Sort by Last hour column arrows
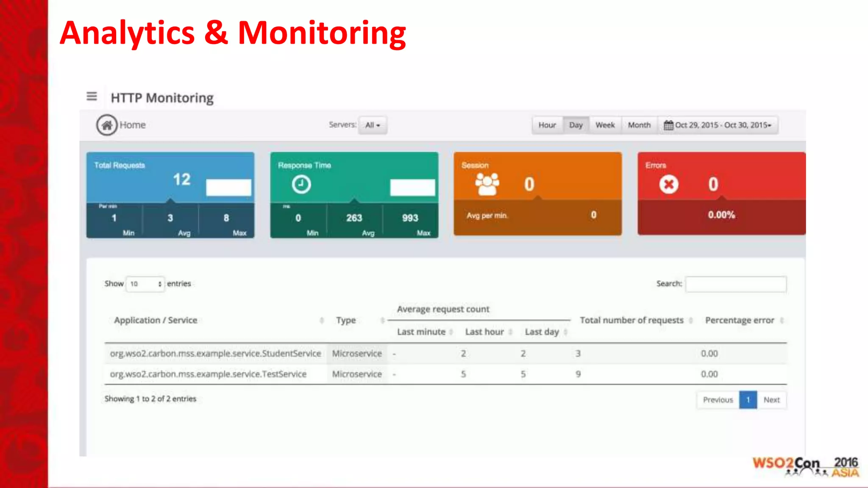The image size is (868, 488). click(510, 332)
